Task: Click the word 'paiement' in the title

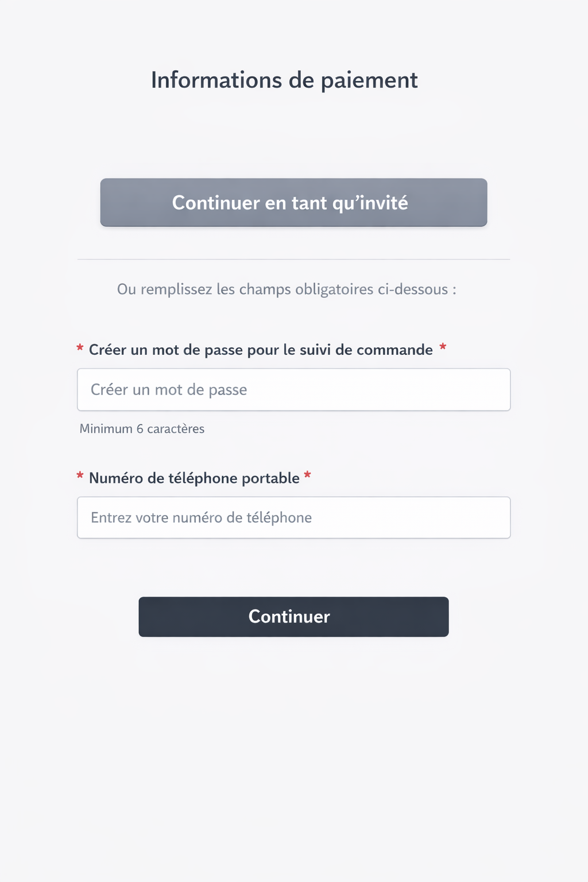Action: tap(369, 80)
